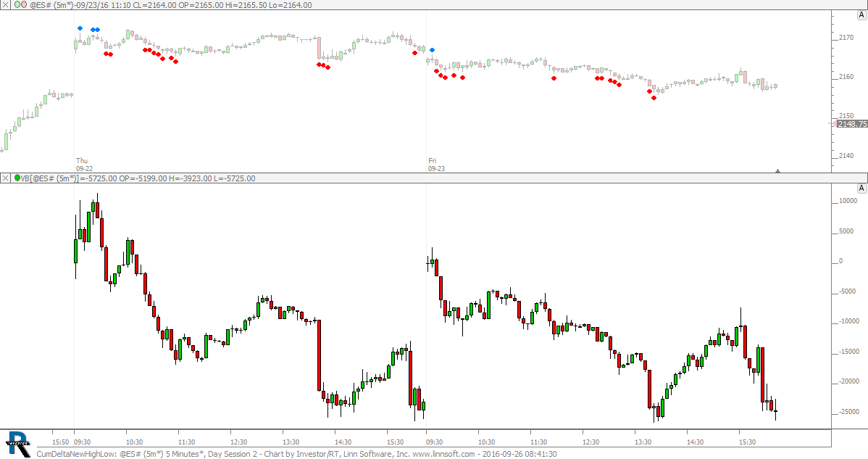Select the 2148.75 current price label

851,124
